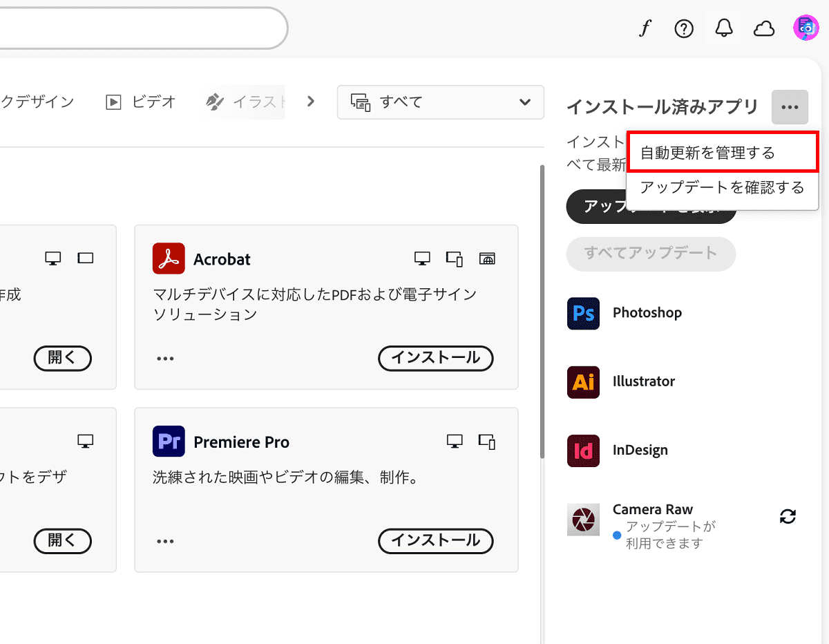Click Acrobat desktop platform icon

point(422,258)
